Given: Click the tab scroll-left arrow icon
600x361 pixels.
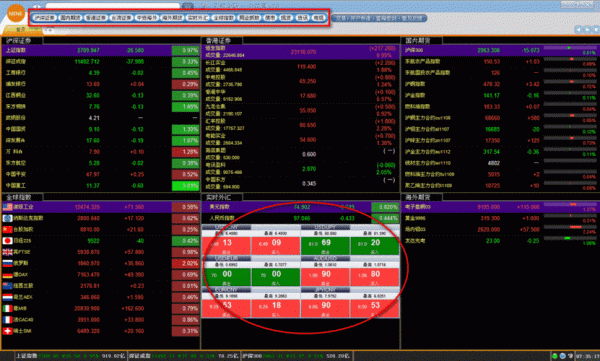Looking at the screenshot, I should click(578, 29).
